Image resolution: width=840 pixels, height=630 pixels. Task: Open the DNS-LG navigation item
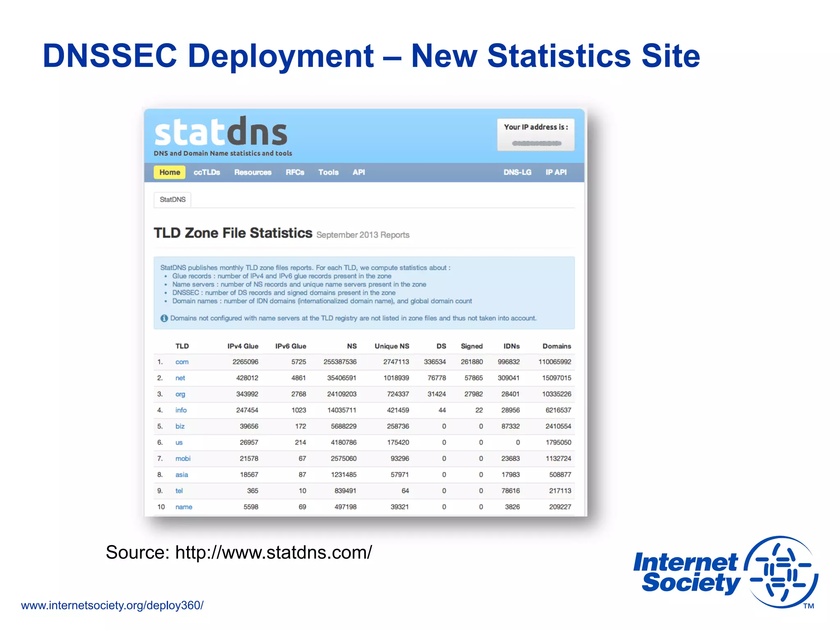(517, 172)
